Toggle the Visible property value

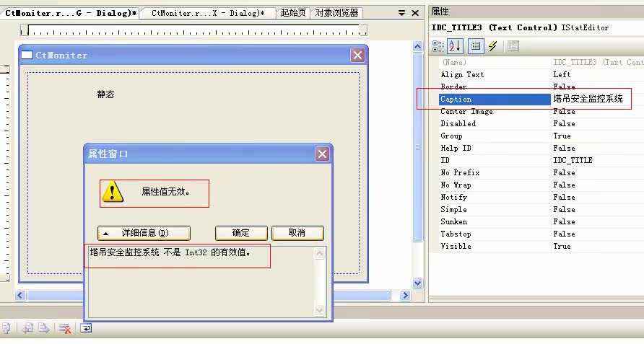point(562,246)
